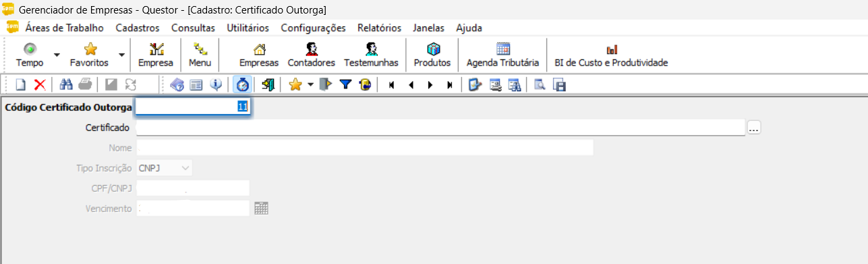Screen dimensions: 868x264
Task: Open the Contadores toolbar button
Action: point(311,55)
